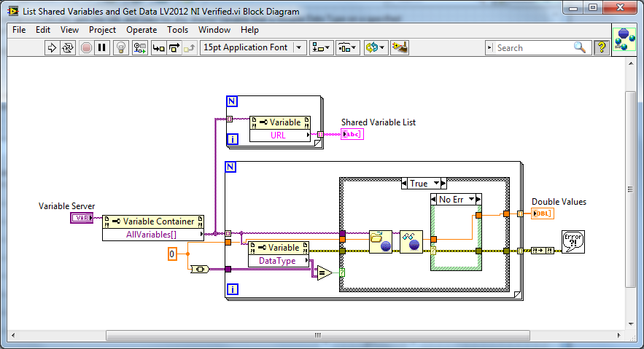Click the Equal comparison function
This screenshot has height=349, width=644.
[325, 273]
